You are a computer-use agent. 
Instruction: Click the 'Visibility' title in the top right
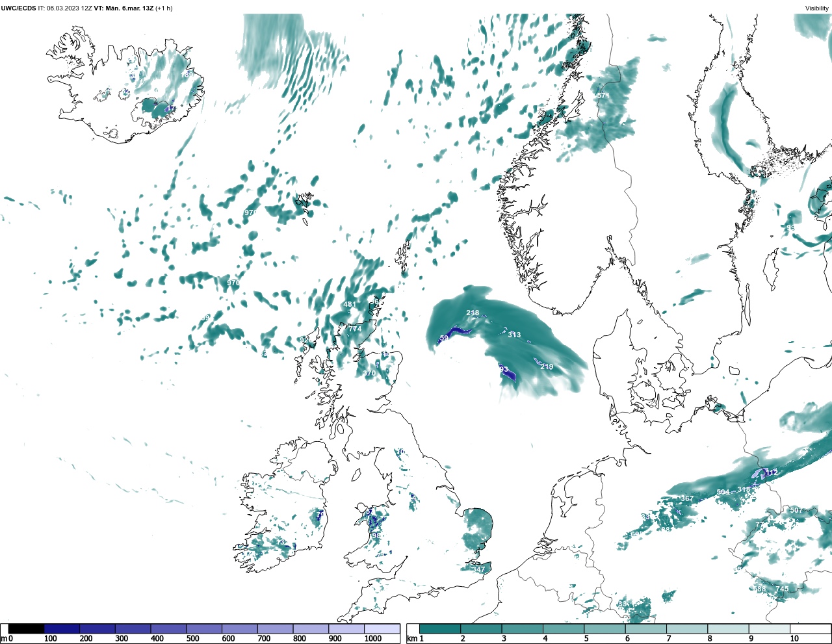point(817,8)
